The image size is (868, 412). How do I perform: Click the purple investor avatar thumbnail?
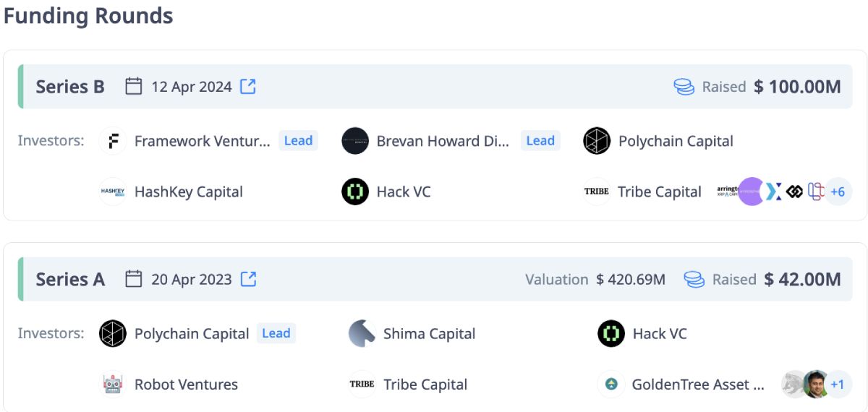coord(752,192)
